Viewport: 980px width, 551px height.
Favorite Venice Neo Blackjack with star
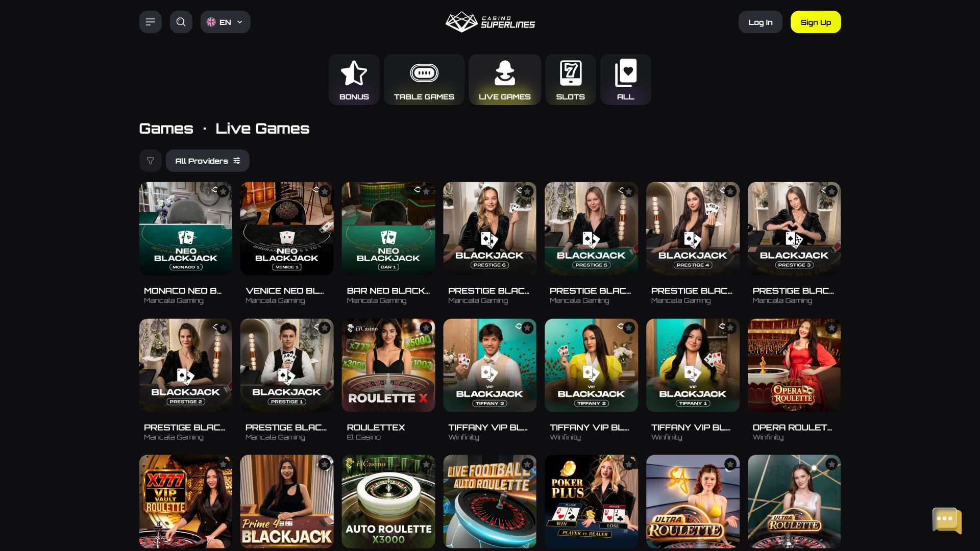pos(325,191)
